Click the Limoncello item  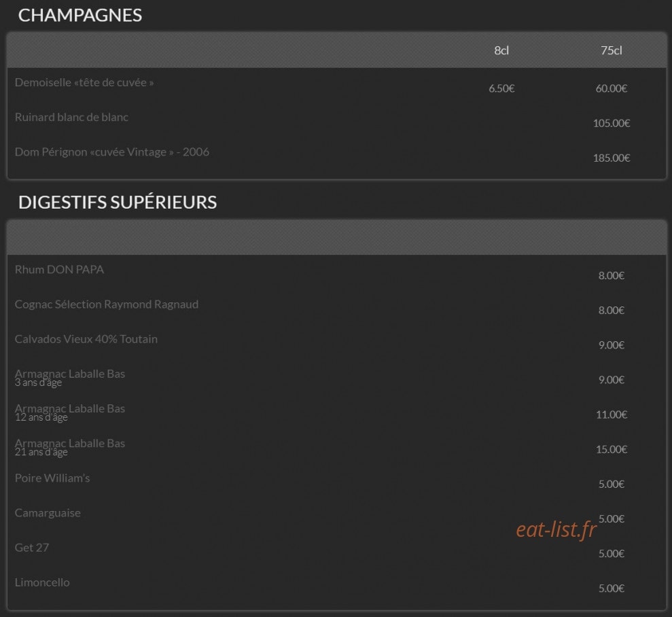[42, 582]
